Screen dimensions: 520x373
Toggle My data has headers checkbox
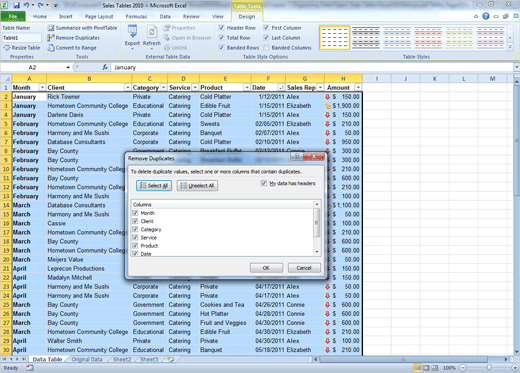(x=264, y=183)
